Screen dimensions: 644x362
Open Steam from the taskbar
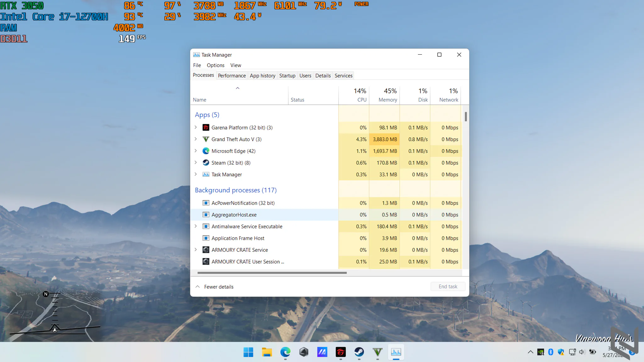[359, 352]
